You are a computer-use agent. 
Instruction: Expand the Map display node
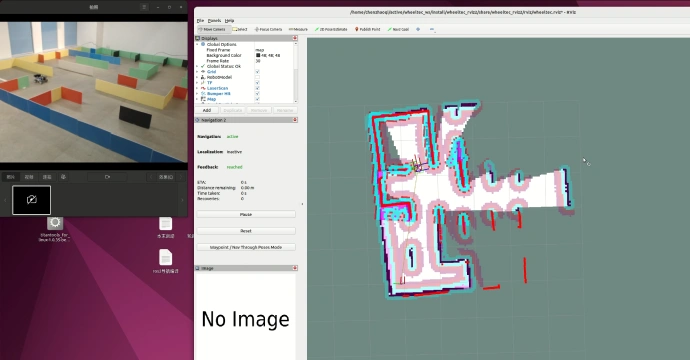197,99
